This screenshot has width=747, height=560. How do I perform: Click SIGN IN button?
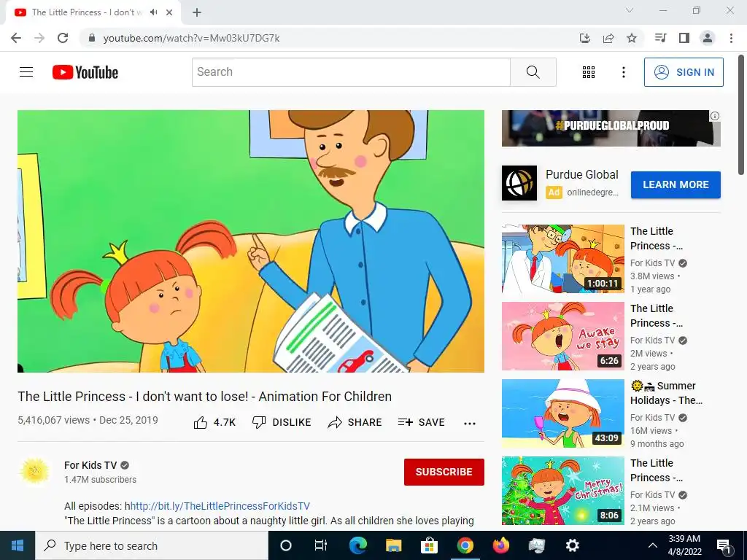click(684, 72)
